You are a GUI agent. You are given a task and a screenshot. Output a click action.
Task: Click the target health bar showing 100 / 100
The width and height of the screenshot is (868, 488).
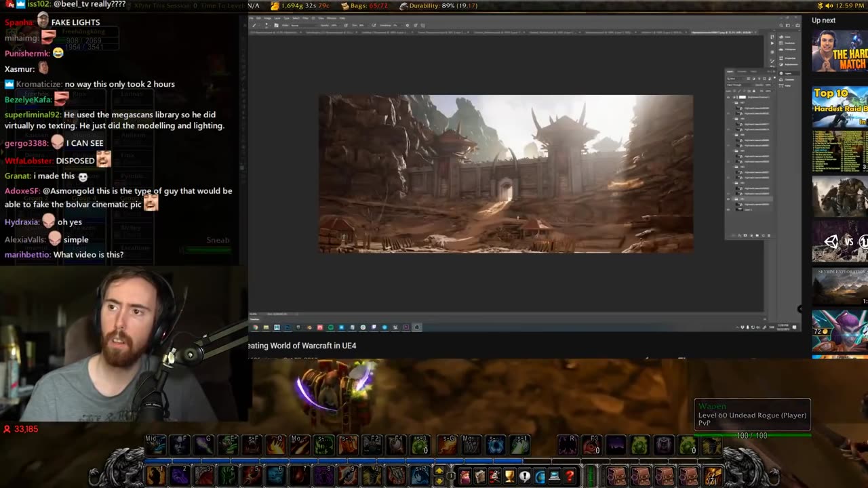coord(751,435)
